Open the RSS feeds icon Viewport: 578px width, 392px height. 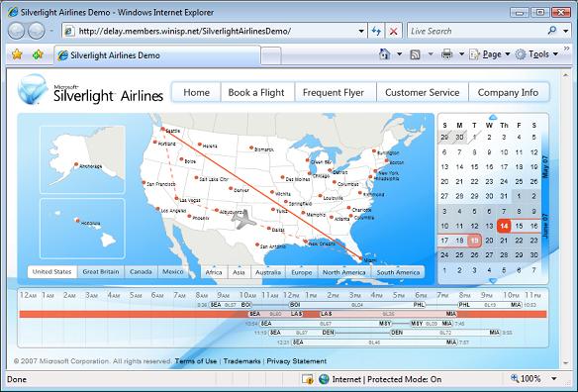point(415,54)
